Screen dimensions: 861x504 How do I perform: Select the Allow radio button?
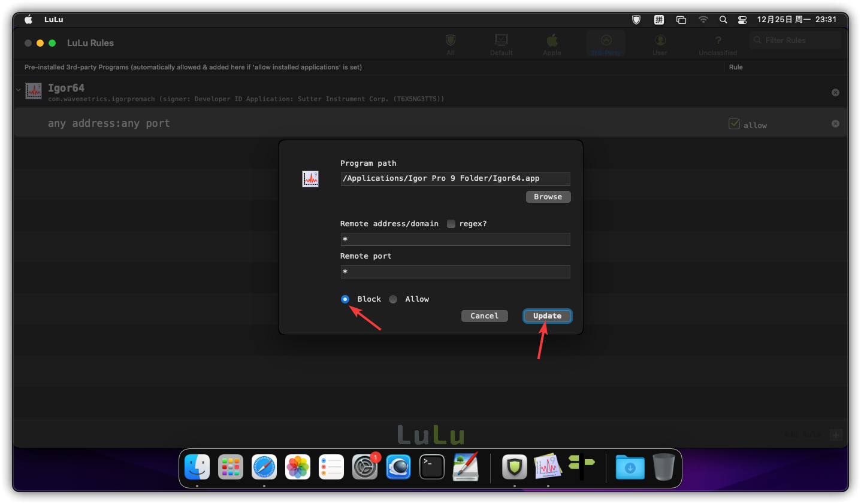point(393,299)
